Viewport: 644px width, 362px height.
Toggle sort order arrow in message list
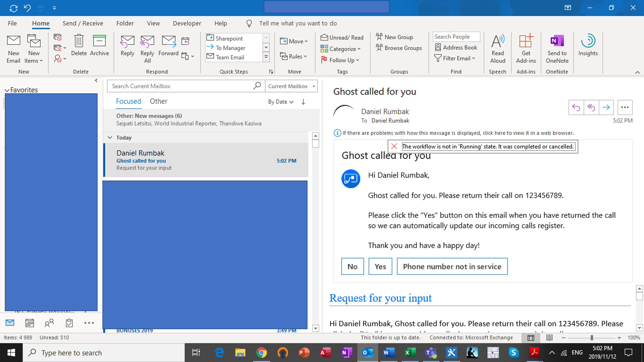tap(303, 102)
